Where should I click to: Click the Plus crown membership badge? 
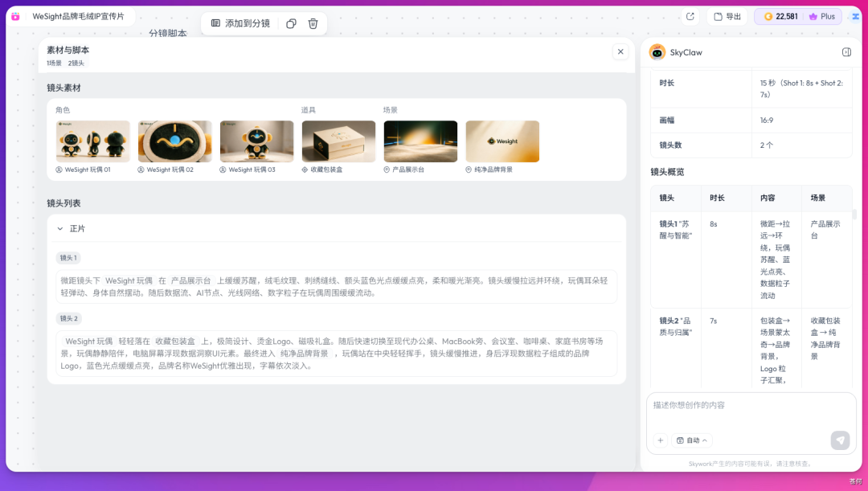[x=822, y=17]
